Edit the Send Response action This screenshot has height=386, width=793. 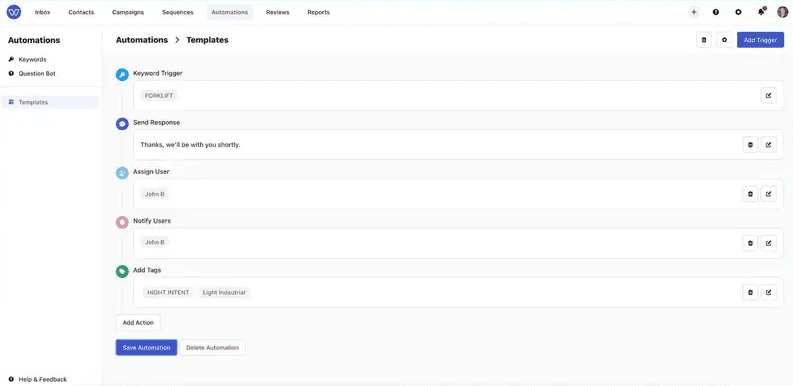(x=768, y=145)
